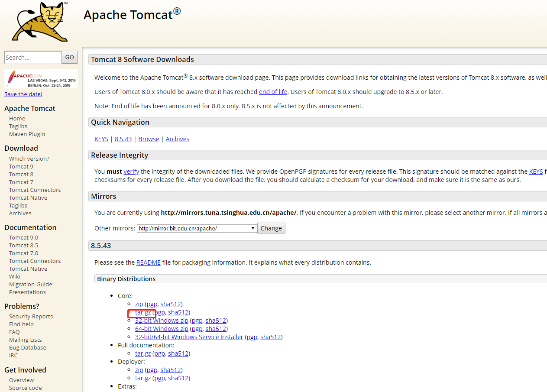Open the 'Save the date!' link
Screen dimensions: 547x392
coord(23,94)
